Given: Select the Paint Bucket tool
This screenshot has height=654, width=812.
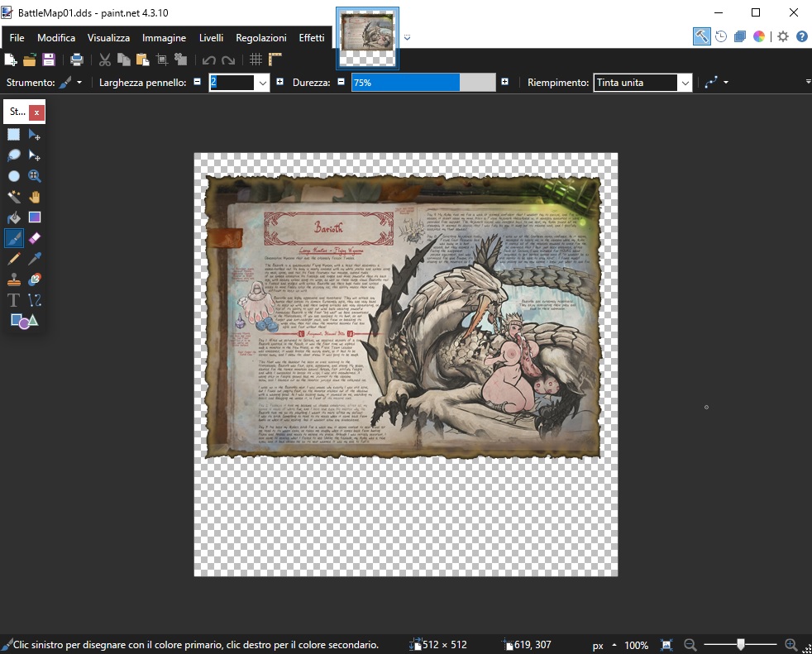Looking at the screenshot, I should coord(14,217).
